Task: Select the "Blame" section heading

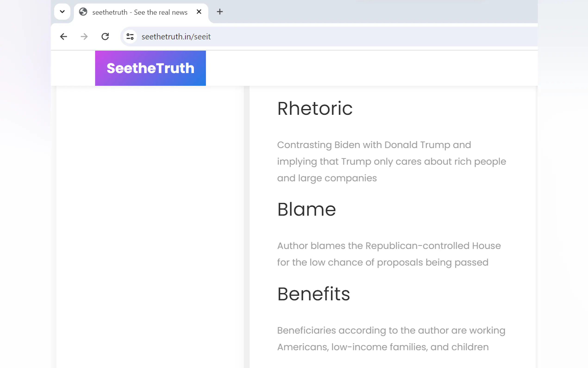Action: tap(306, 209)
